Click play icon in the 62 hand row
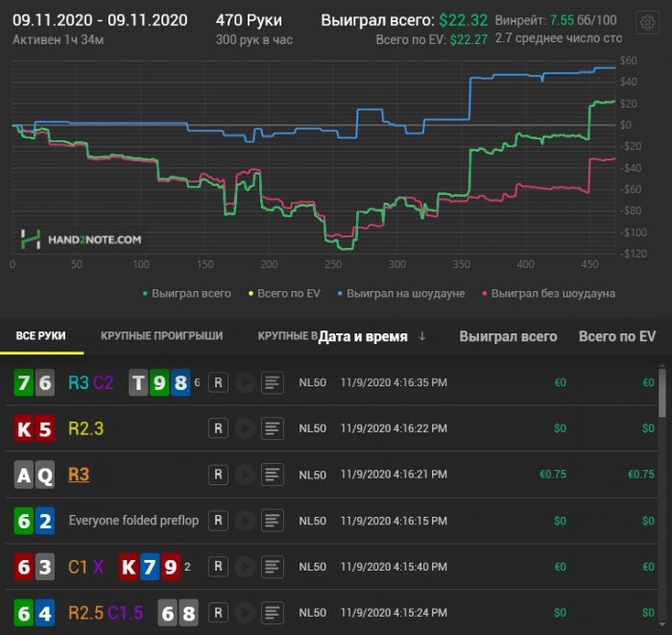Screen dimensions: 672x635 click(245, 521)
